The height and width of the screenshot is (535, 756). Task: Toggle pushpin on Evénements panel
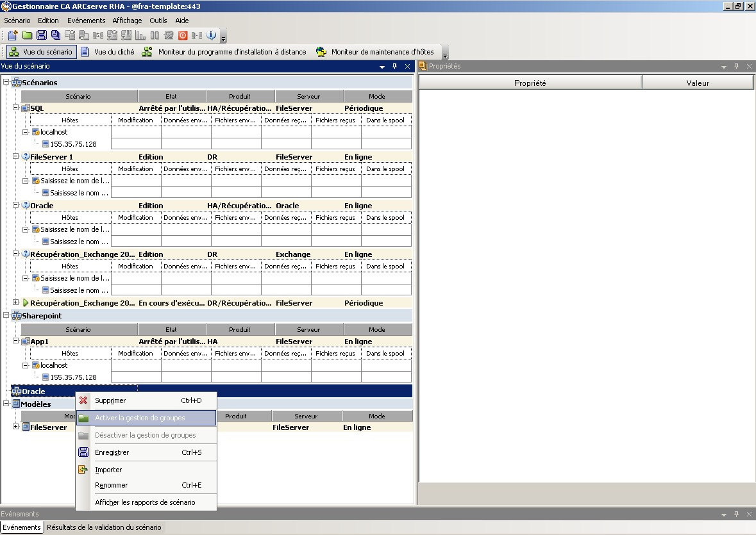click(x=736, y=514)
